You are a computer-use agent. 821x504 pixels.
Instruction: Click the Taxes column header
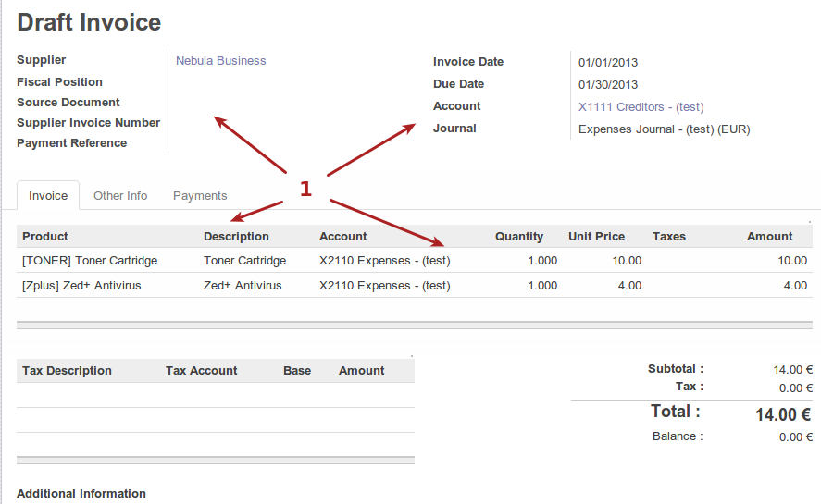pos(668,237)
